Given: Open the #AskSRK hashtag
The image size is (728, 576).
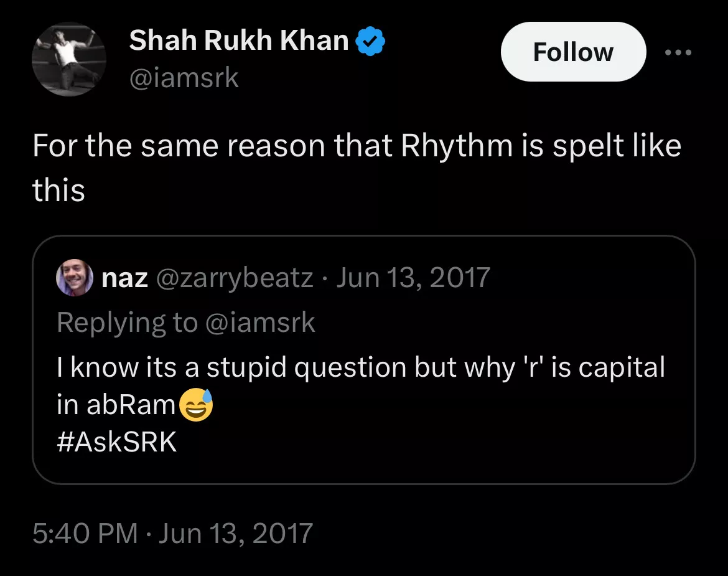Looking at the screenshot, I should (x=116, y=442).
